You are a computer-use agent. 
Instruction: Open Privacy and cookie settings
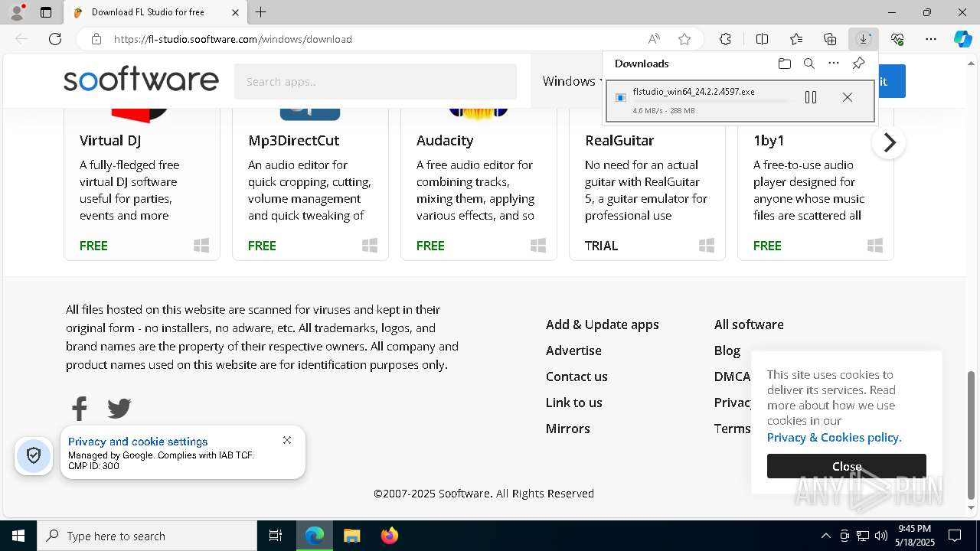pyautogui.click(x=138, y=442)
